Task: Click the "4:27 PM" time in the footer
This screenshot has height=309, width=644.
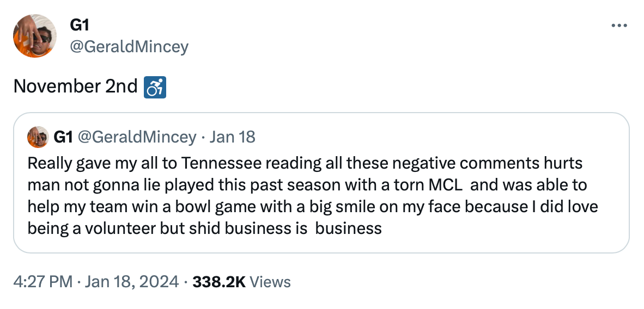Action: (x=42, y=282)
